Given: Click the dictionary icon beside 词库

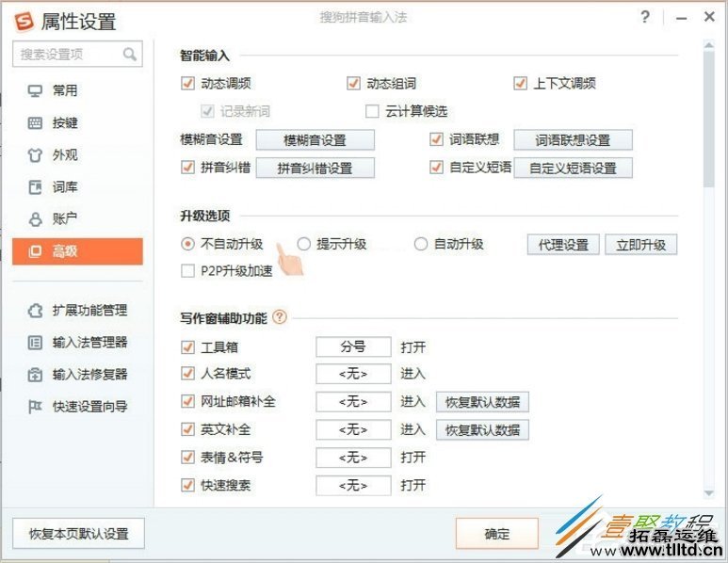Looking at the screenshot, I should pos(35,187).
